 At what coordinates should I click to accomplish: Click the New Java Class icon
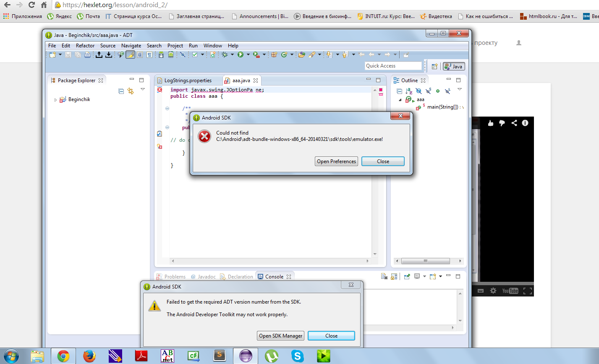pos(284,55)
